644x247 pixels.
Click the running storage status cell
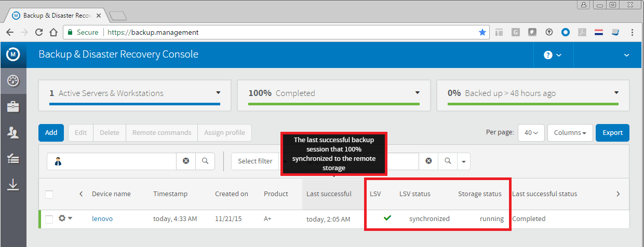tap(492, 218)
